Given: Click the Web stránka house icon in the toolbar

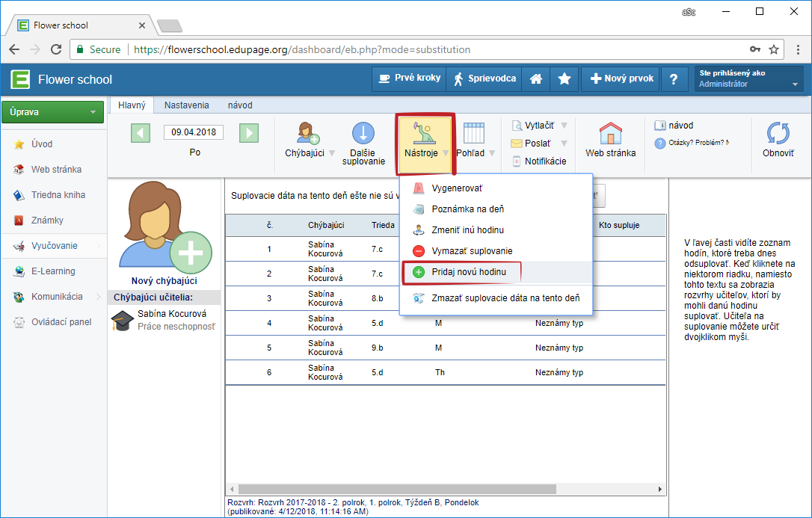Looking at the screenshot, I should [611, 133].
